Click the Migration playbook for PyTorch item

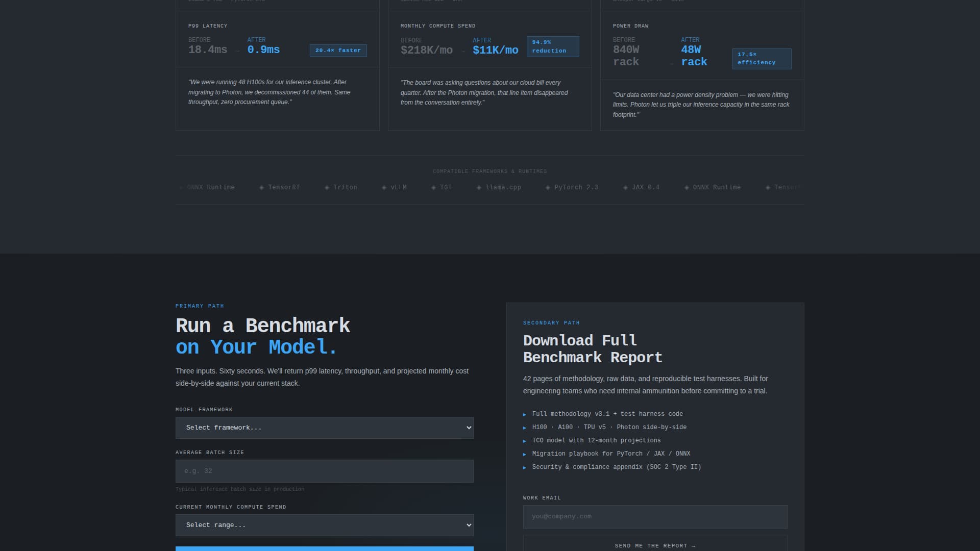point(611,454)
